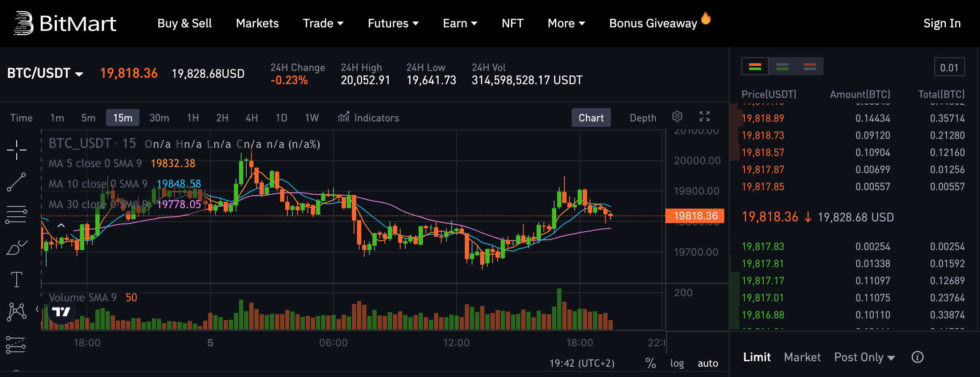Open Bonus Giveaway page
This screenshot has height=377, width=980.
[x=653, y=23]
